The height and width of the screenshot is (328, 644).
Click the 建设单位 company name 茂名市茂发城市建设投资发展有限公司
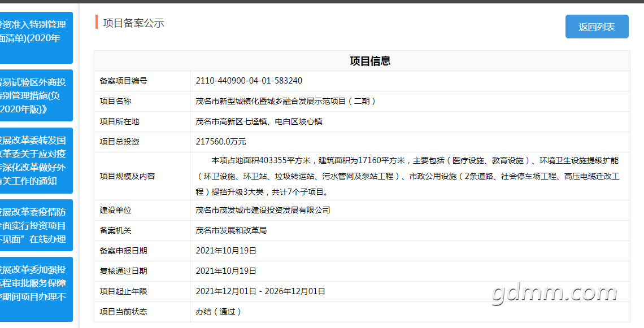(x=263, y=210)
